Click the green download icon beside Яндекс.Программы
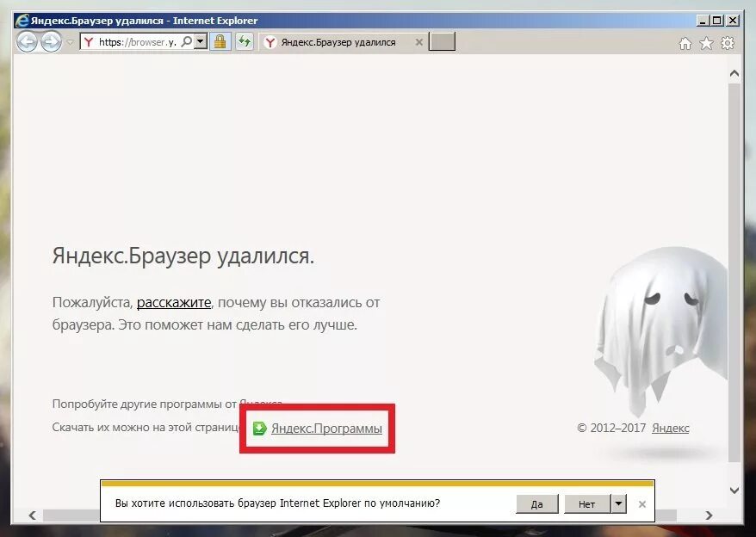Viewport: 756px width, 537px height. tap(259, 428)
